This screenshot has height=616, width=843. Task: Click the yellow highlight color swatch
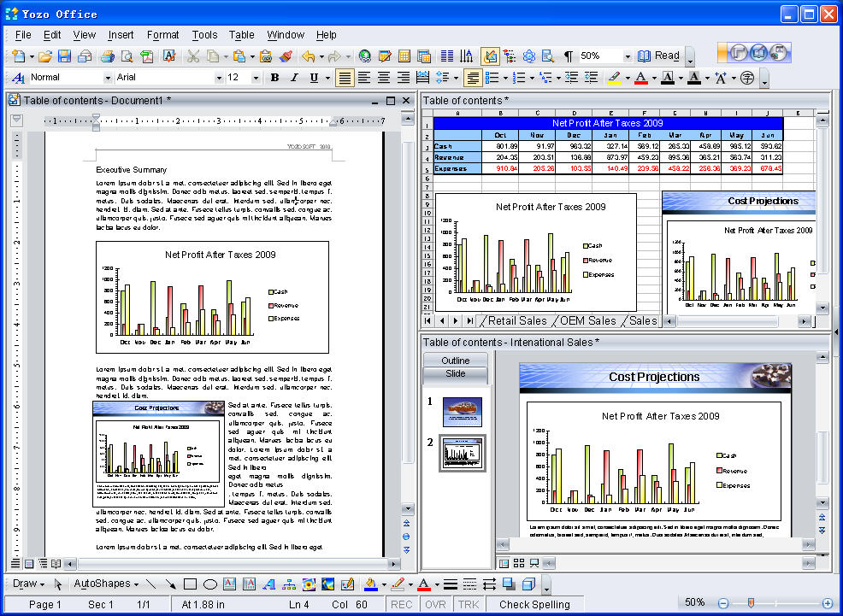(x=615, y=78)
